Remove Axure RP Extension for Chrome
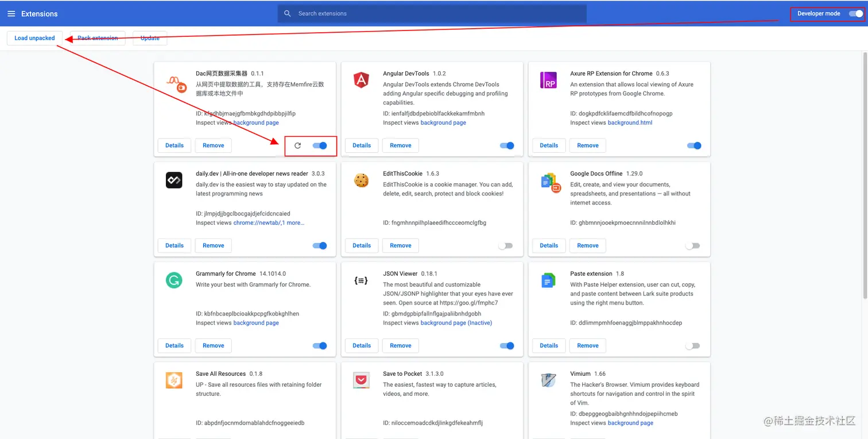 point(588,145)
